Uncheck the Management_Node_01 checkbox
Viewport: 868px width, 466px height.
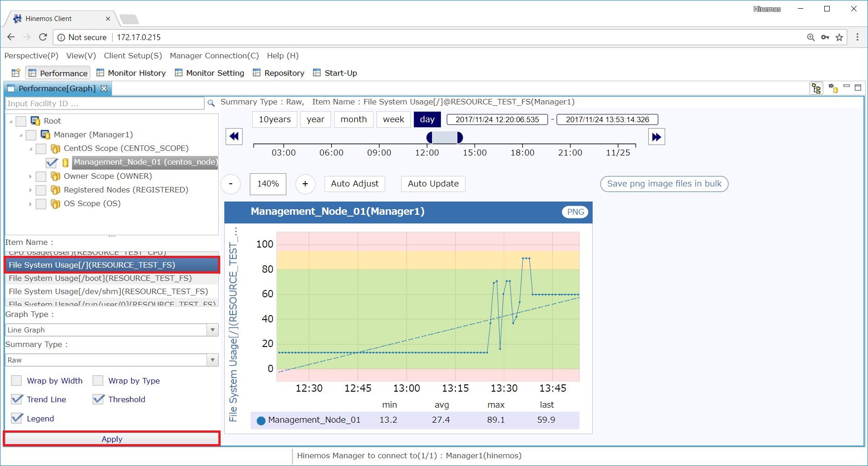52,163
